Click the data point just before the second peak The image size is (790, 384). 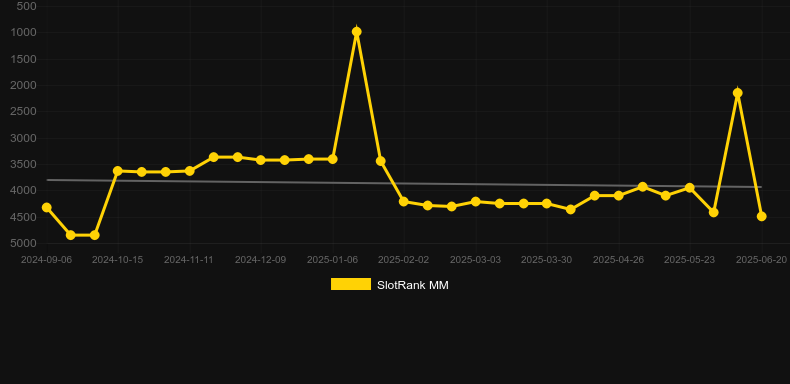[713, 212]
